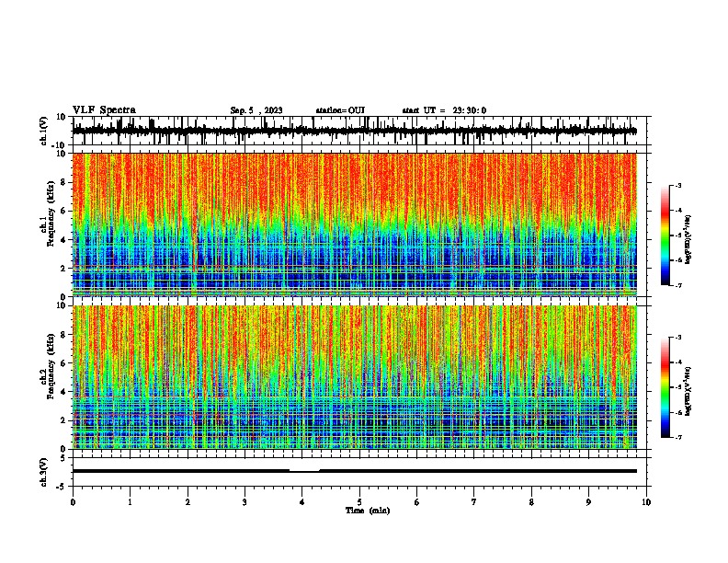Click the "5" tick on ch.3(V) axis
Image resolution: width=728 pixels, height=563 pixels.
click(64, 458)
